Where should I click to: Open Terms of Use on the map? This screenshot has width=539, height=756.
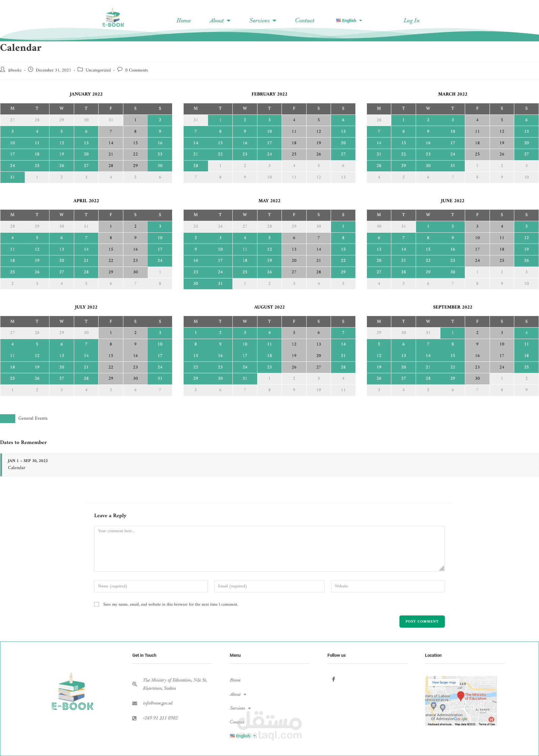(487, 724)
